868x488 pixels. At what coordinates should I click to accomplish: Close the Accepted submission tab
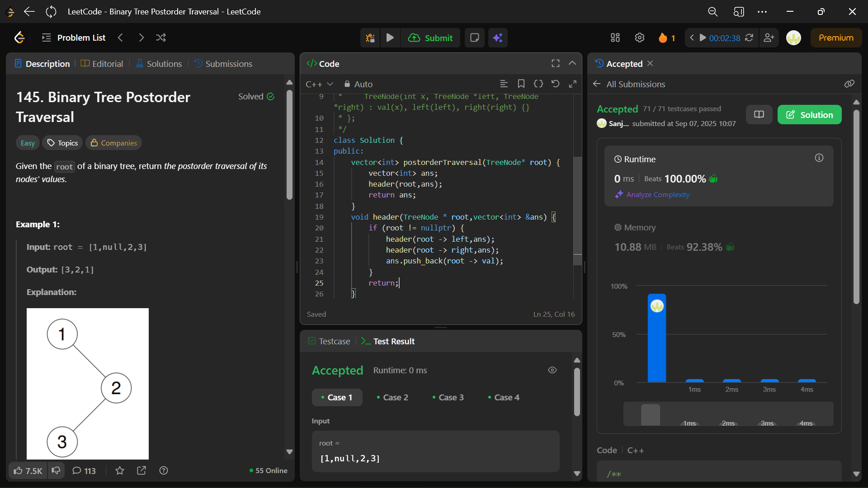[x=650, y=63]
